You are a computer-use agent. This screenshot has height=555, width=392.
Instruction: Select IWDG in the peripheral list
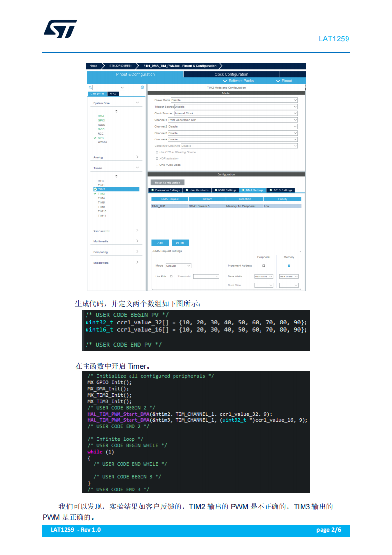pos(101,125)
